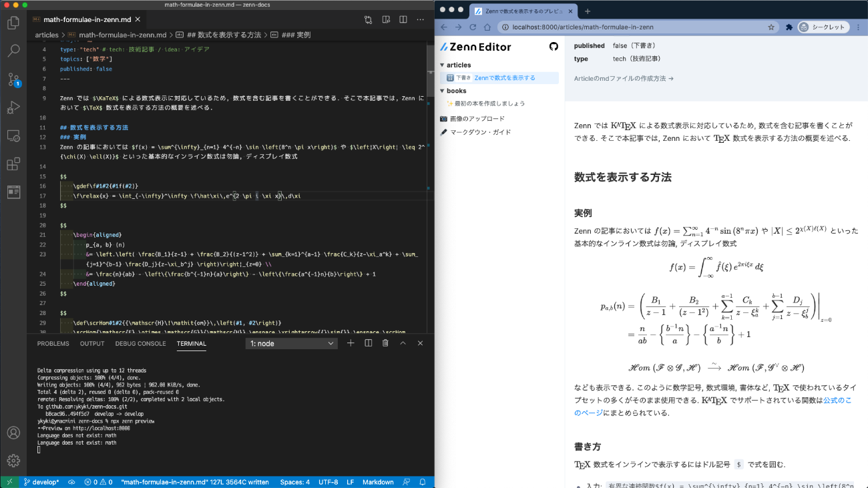Create a new terminal with plus icon
This screenshot has height=488, width=868.
click(x=351, y=343)
